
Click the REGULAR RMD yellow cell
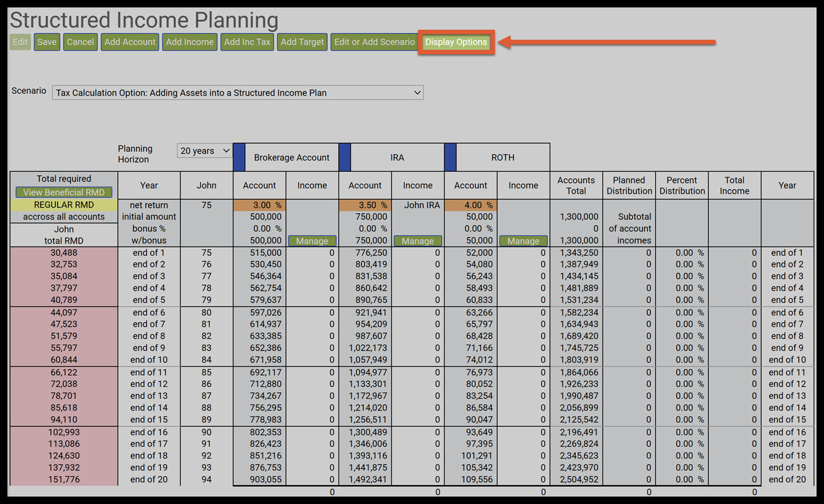pos(64,205)
